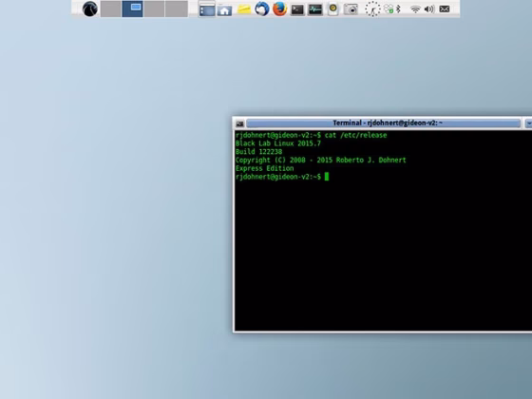Image resolution: width=532 pixels, height=399 pixels.
Task: Click the 'Build 122238' output line
Action: point(258,152)
